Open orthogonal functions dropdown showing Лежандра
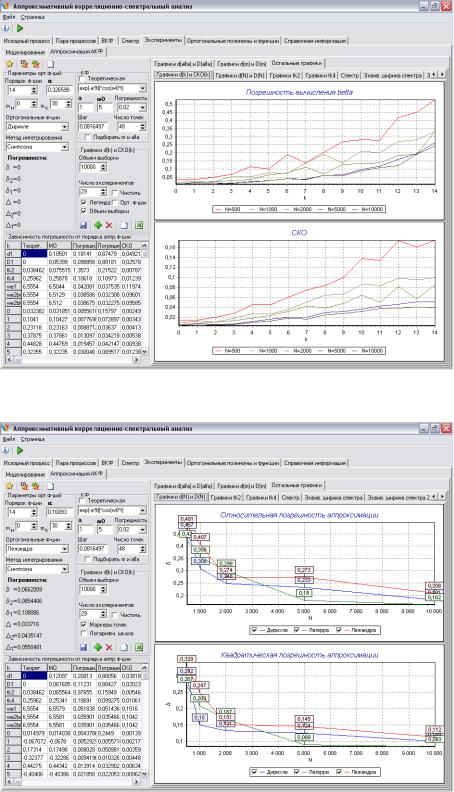The width and height of the screenshot is (454, 792). pos(65,549)
